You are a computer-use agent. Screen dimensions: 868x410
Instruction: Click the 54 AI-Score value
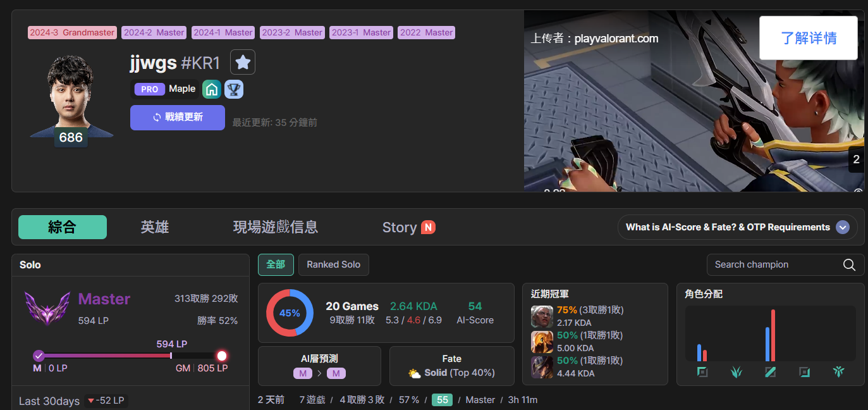pyautogui.click(x=475, y=306)
